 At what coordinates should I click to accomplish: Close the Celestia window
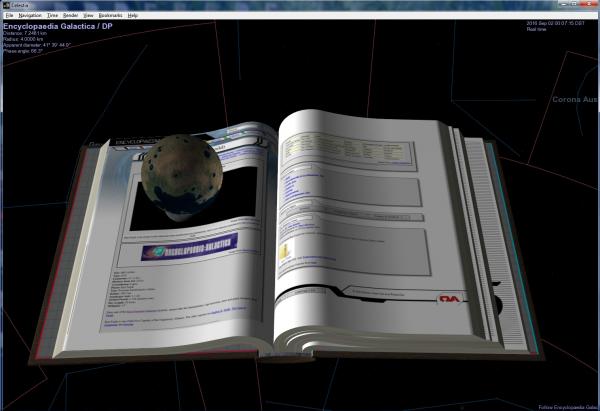pyautogui.click(x=589, y=3)
